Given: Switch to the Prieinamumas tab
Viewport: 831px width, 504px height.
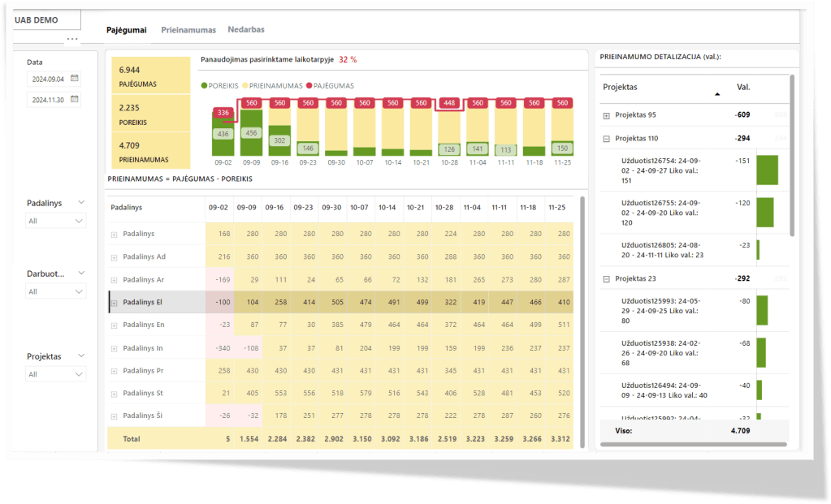Looking at the screenshot, I should pyautogui.click(x=188, y=30).
